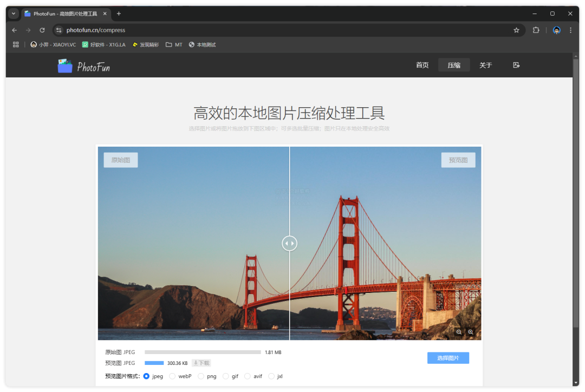Viewport: 585px width, 392px height.
Task: Click the address bar URL photofun.cn/compress
Action: point(96,30)
